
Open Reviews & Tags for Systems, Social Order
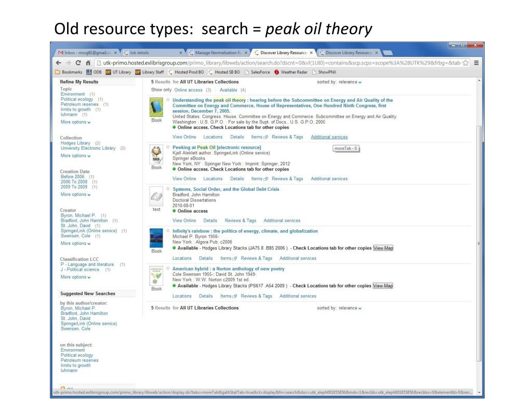point(240,220)
